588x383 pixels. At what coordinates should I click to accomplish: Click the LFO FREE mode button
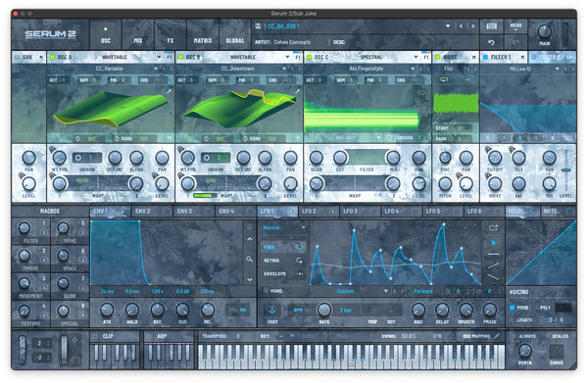pos(283,247)
